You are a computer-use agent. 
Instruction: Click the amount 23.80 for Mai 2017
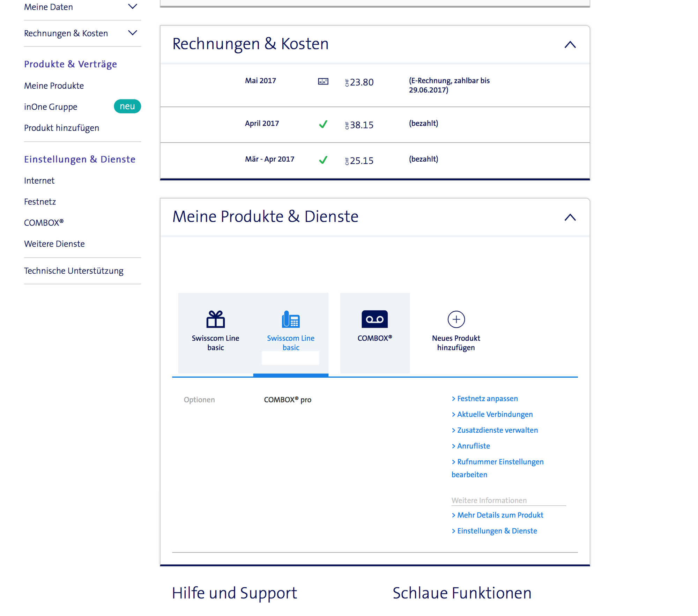[x=359, y=82]
